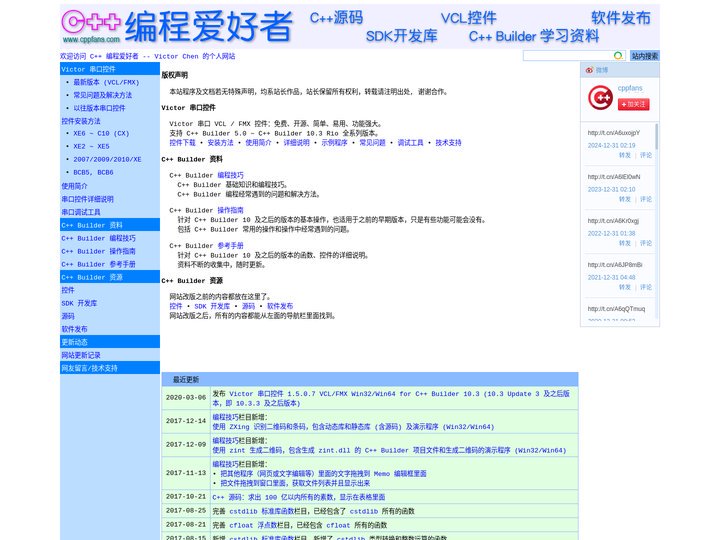This screenshot has width=720, height=540.
Task: Open Weibo post http://t.cn/A6uxojpY
Action: (613, 133)
